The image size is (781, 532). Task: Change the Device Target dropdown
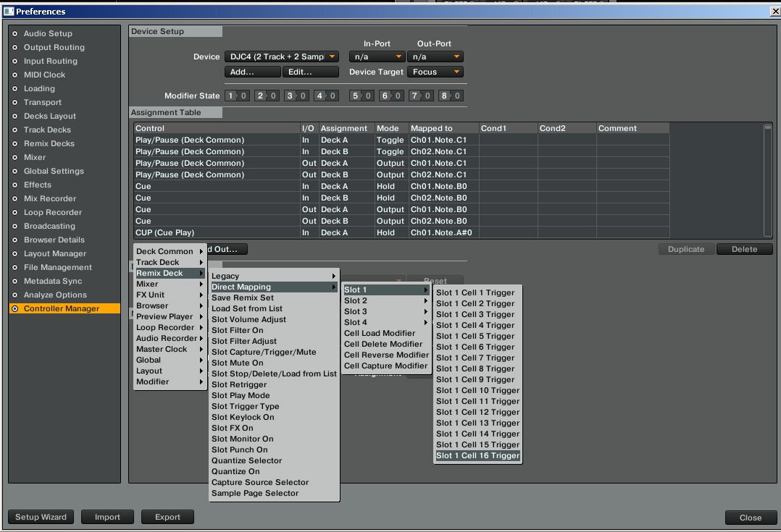(434, 72)
